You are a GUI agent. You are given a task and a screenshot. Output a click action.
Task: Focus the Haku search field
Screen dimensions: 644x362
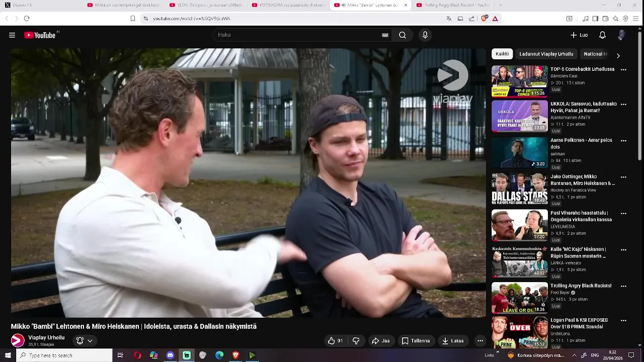299,35
